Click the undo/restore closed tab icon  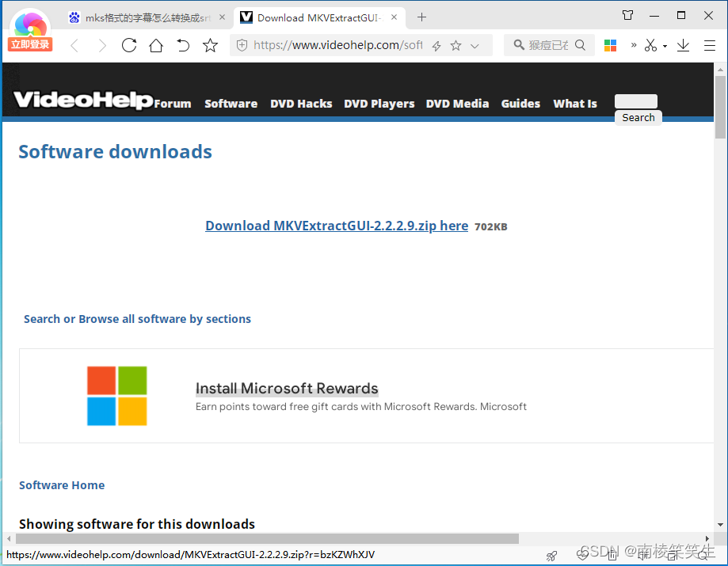click(184, 45)
